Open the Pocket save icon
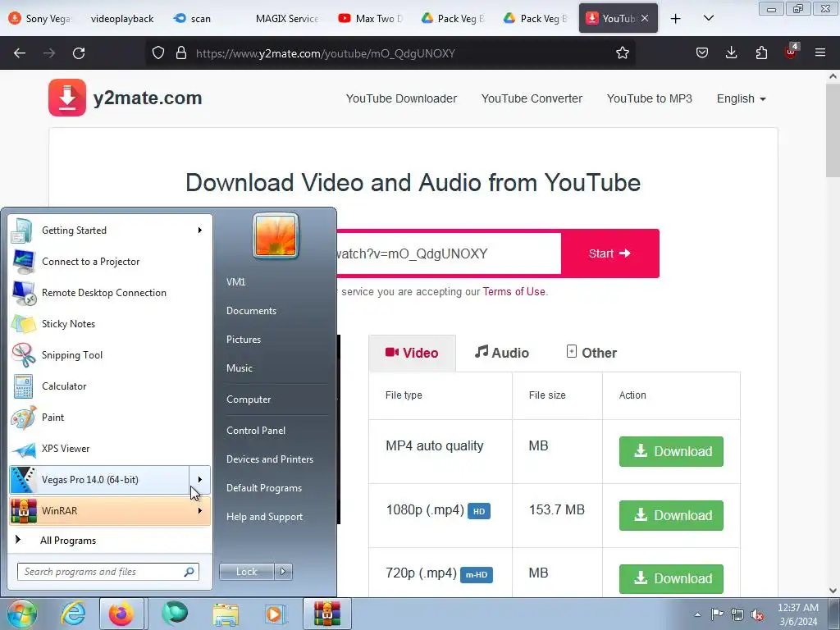The width and height of the screenshot is (840, 630). point(702,53)
